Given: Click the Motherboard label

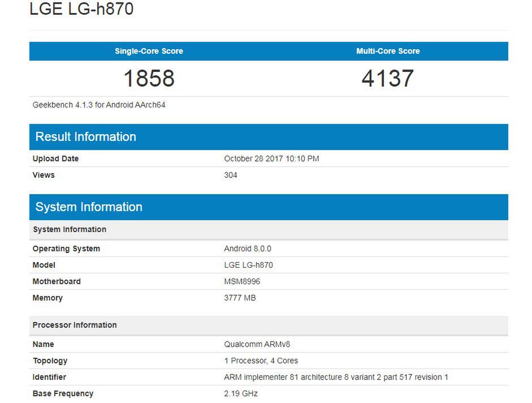Looking at the screenshot, I should click(x=57, y=281).
